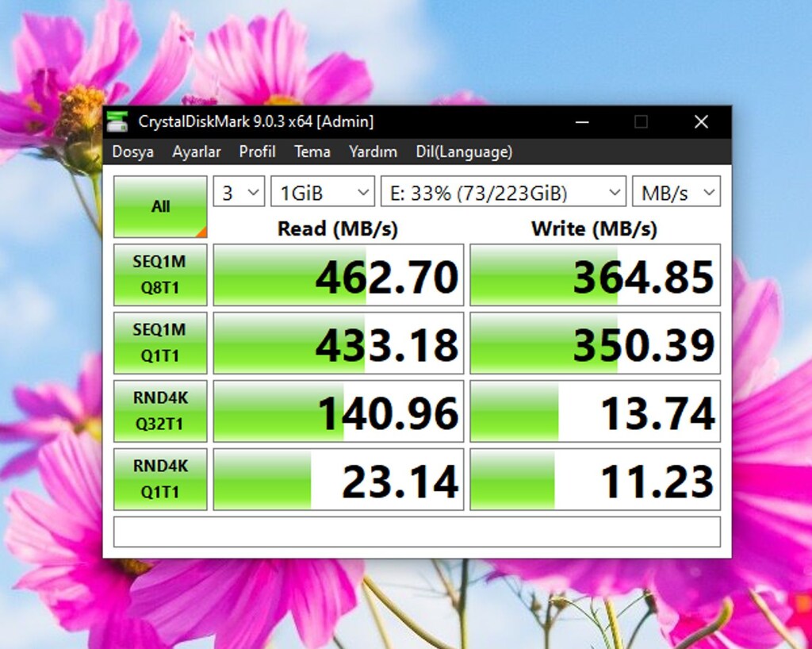Screen dimensions: 812x649
Task: Run the RND4K Q32T1 test
Action: pyautogui.click(x=160, y=411)
